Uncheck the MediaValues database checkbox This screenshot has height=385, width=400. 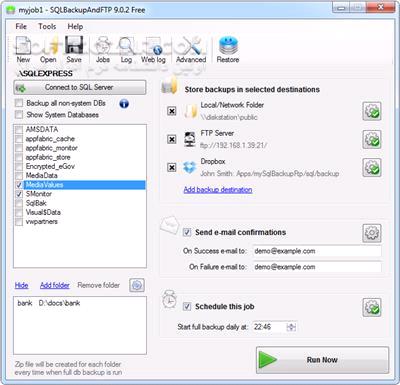[x=19, y=185]
